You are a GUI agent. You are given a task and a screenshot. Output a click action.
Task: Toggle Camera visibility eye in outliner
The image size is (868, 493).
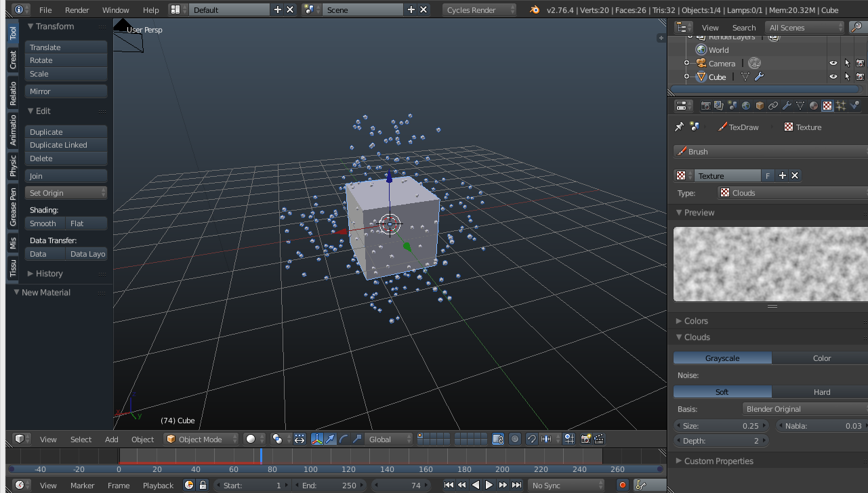[x=833, y=63]
